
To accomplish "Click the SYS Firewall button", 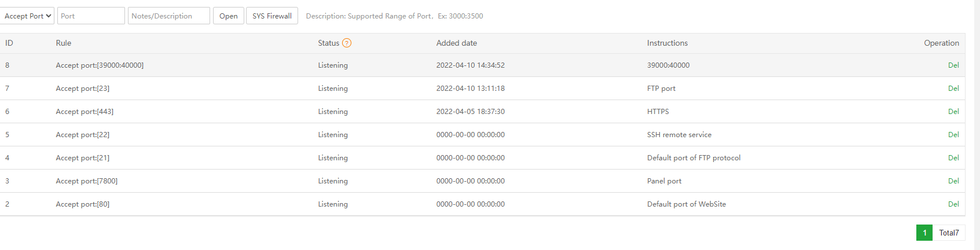I will point(271,16).
